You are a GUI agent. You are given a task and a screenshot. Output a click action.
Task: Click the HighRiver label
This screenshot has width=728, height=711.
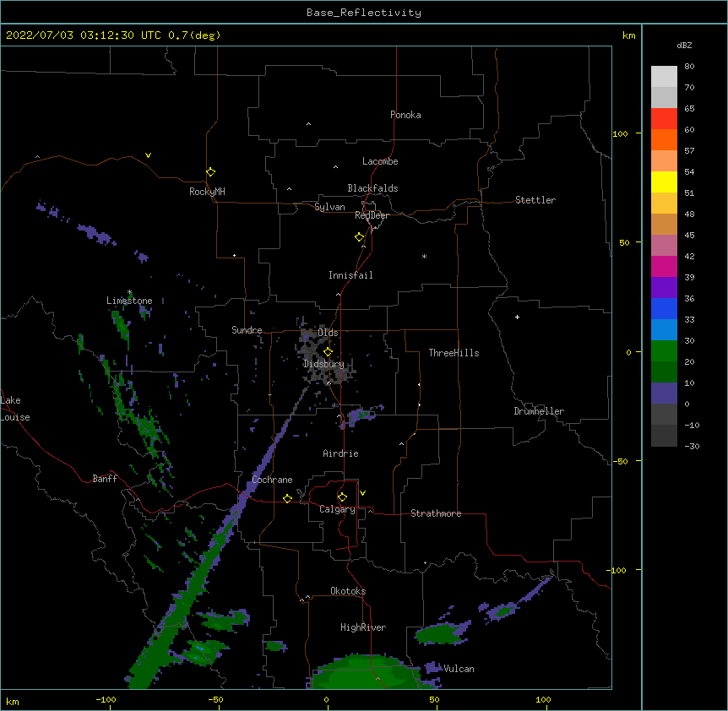363,627
